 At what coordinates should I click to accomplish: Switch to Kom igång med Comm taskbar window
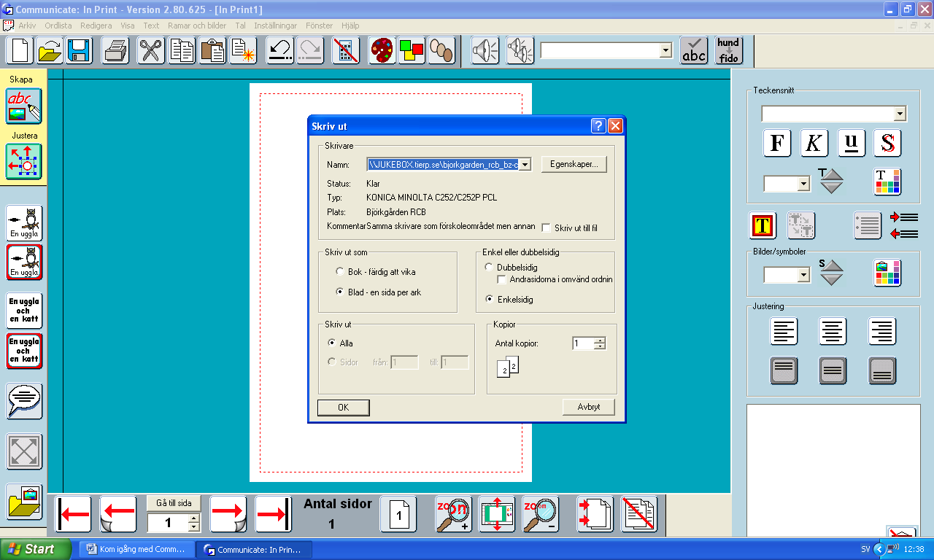coord(137,549)
